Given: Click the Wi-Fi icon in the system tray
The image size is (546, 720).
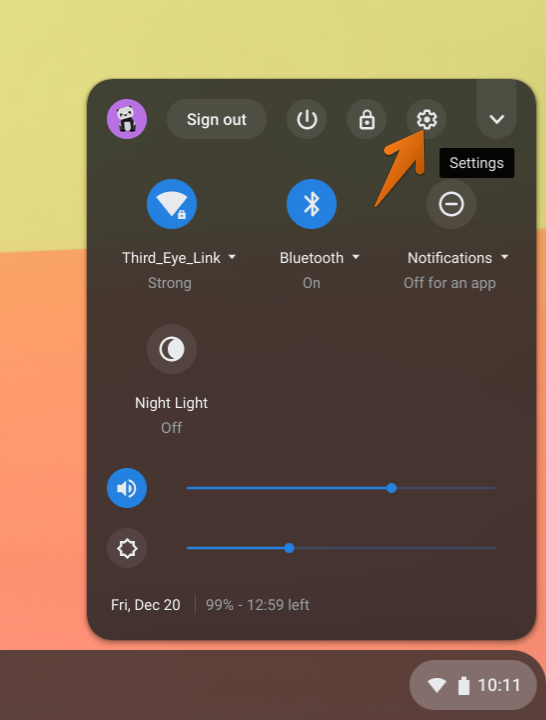Looking at the screenshot, I should (437, 686).
